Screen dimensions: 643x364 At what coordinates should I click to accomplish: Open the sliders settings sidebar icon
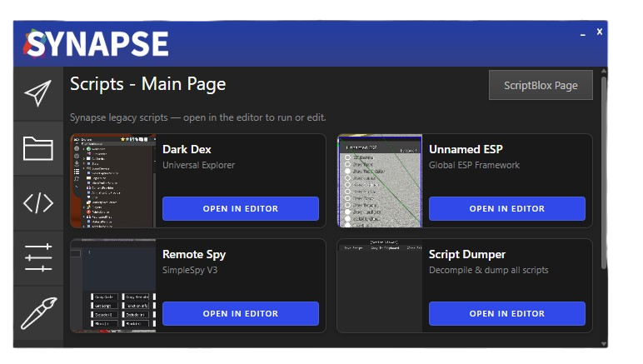38,258
